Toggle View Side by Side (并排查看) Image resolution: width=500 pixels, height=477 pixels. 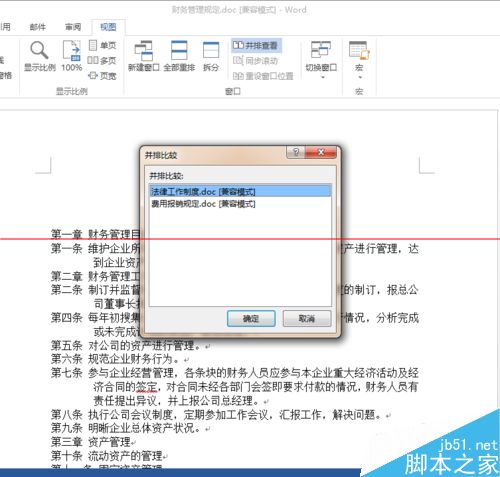256,45
